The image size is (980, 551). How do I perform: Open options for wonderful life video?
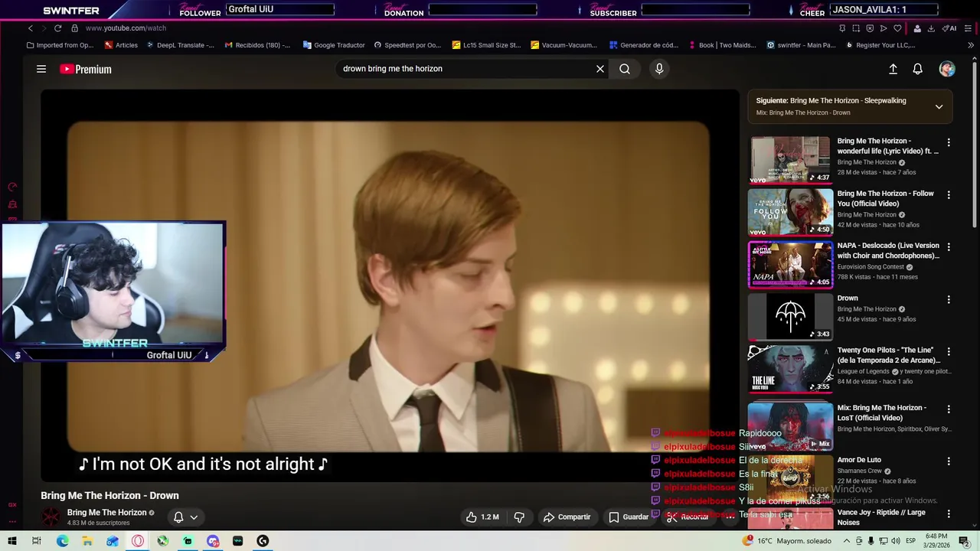949,142
